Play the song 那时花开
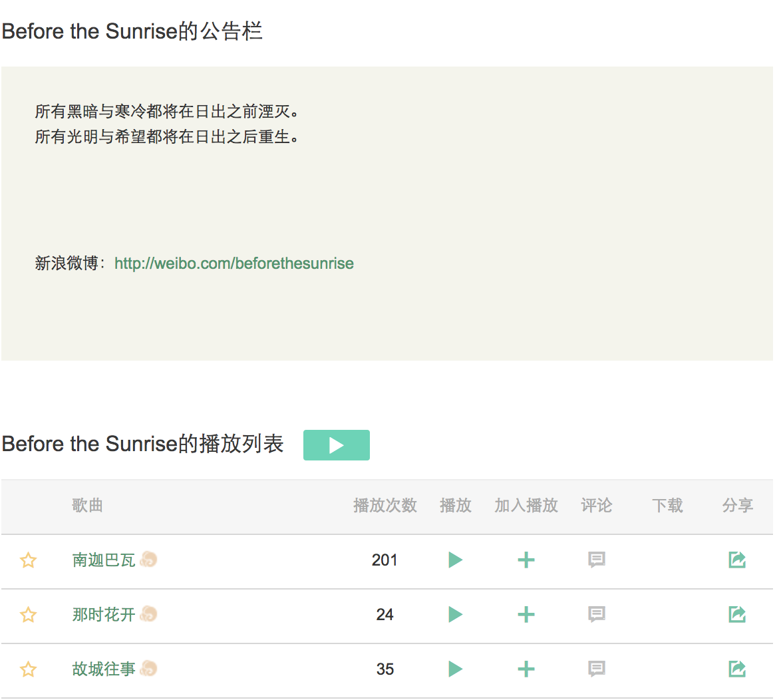The image size is (781, 700). click(455, 615)
